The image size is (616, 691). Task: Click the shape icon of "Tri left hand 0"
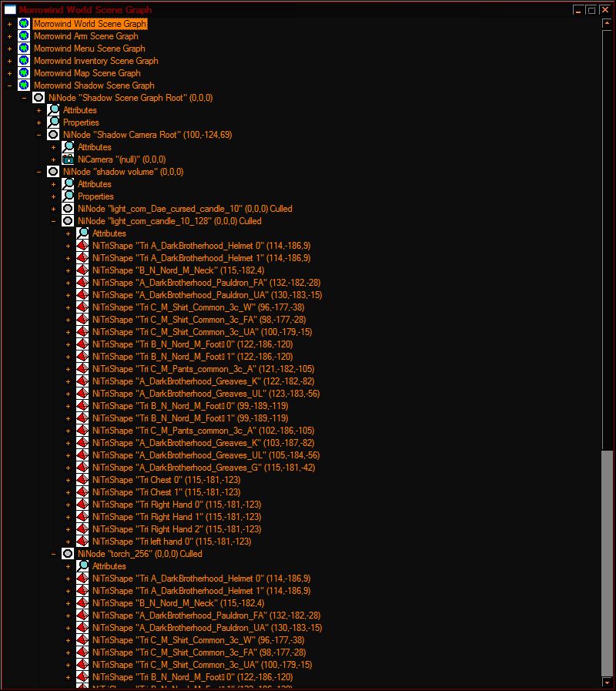pos(82,541)
